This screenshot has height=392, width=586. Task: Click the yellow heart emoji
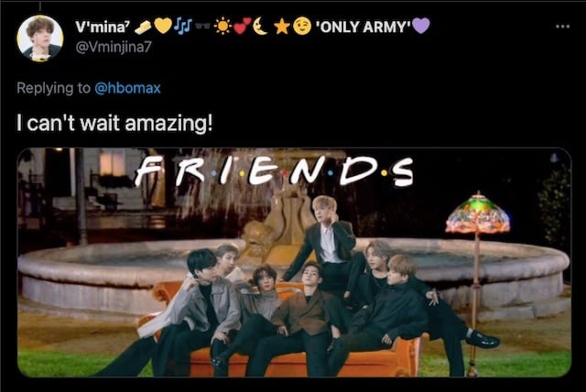163,27
